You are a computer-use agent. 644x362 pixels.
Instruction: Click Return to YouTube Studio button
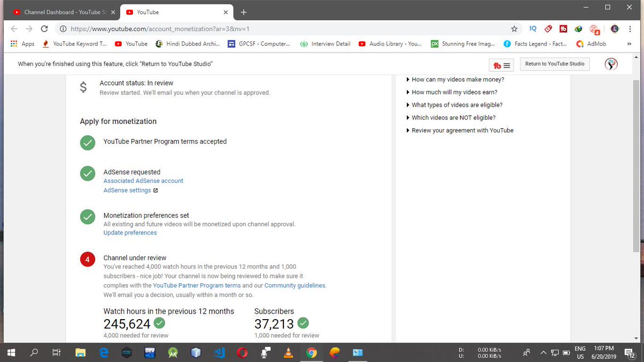click(x=554, y=64)
